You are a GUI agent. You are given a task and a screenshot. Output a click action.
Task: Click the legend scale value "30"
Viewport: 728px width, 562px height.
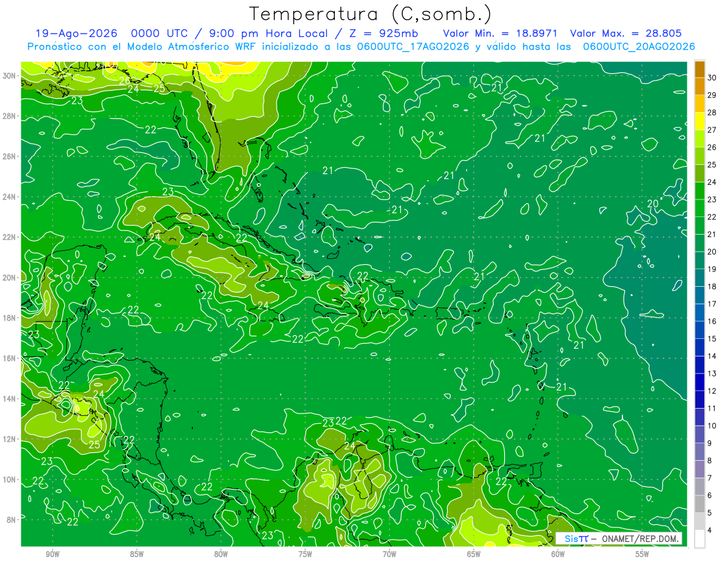point(712,78)
